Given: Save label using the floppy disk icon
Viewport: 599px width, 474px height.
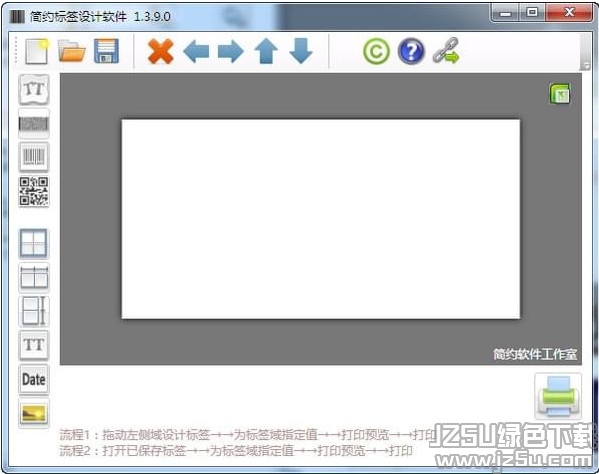Looking at the screenshot, I should (106, 51).
